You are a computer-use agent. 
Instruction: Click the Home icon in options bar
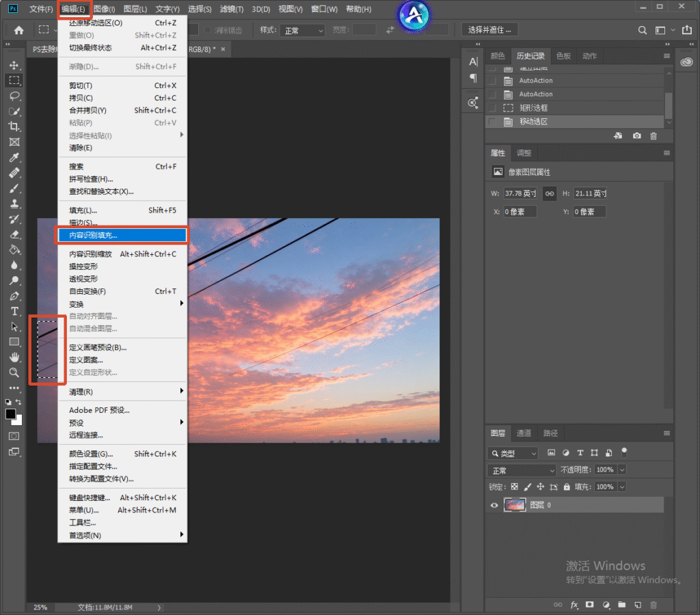click(18, 30)
